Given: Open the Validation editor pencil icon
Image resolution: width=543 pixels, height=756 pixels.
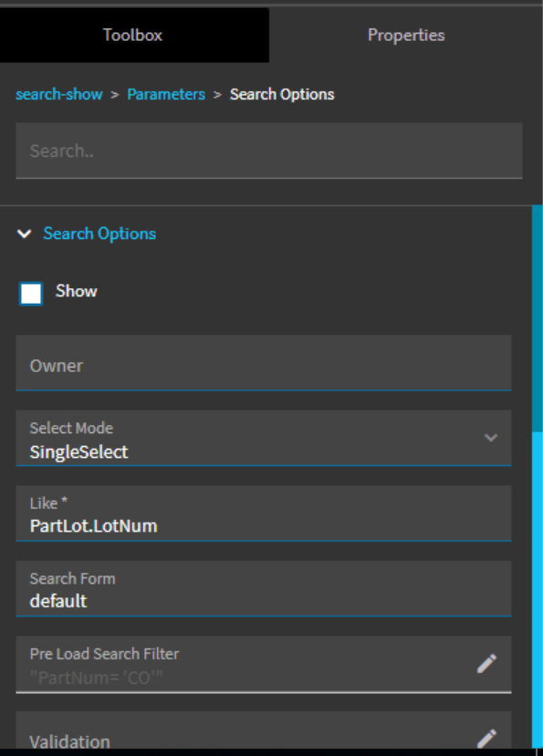Looking at the screenshot, I should [486, 733].
